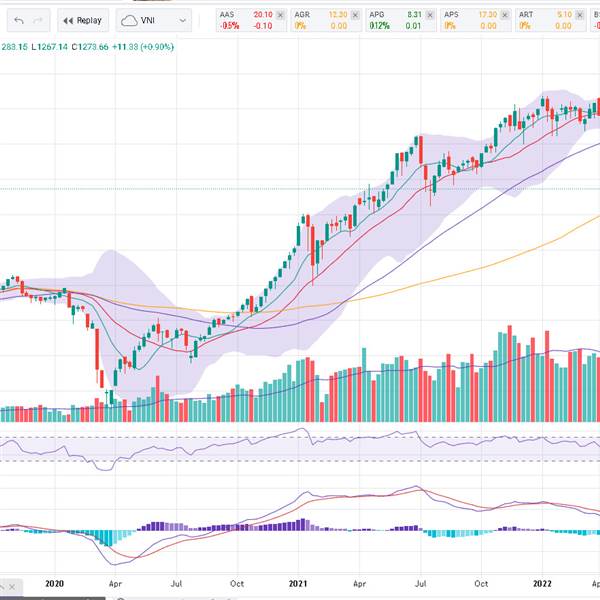The image size is (600, 600).
Task: Click the close price value C1273.66
Action: [x=90, y=47]
